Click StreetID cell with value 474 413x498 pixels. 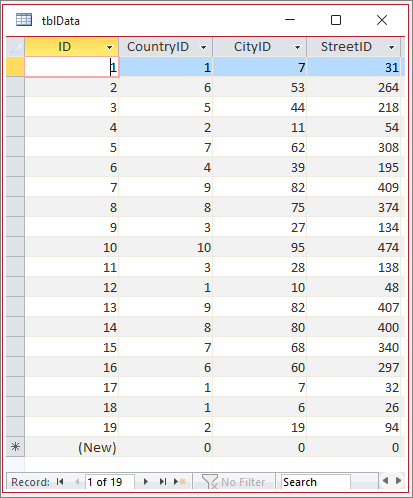[353, 247]
